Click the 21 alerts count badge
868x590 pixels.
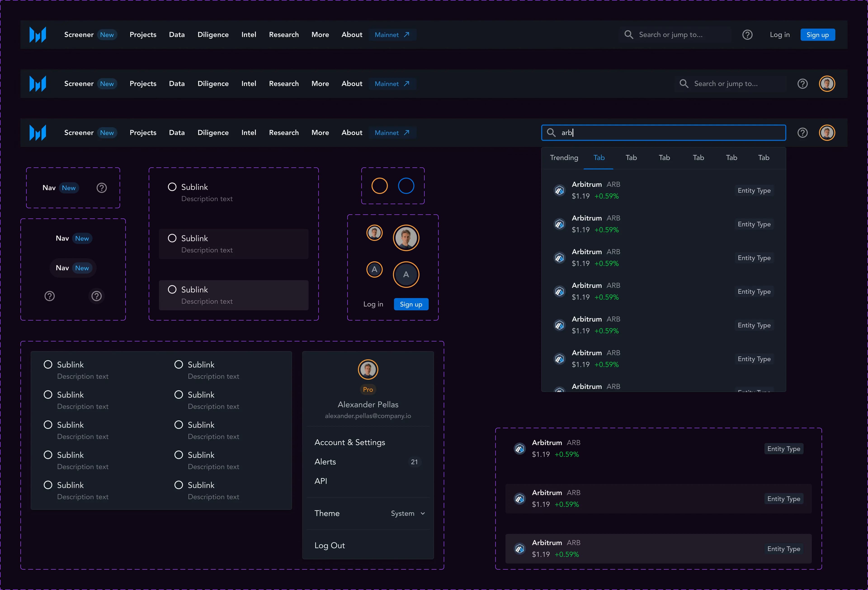(x=414, y=462)
